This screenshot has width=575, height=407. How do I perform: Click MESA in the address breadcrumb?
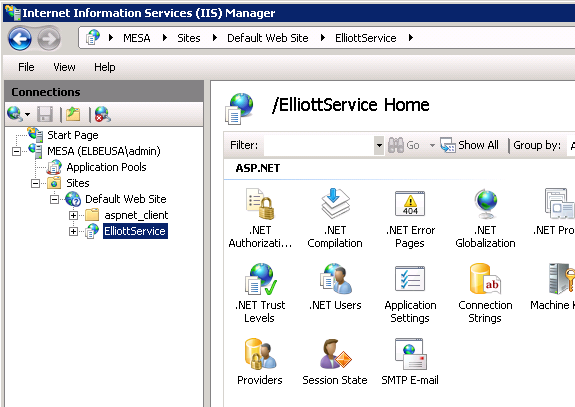[x=137, y=38]
